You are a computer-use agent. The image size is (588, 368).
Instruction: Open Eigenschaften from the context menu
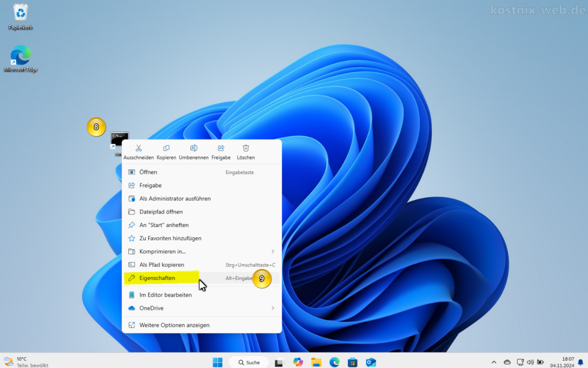point(202,278)
